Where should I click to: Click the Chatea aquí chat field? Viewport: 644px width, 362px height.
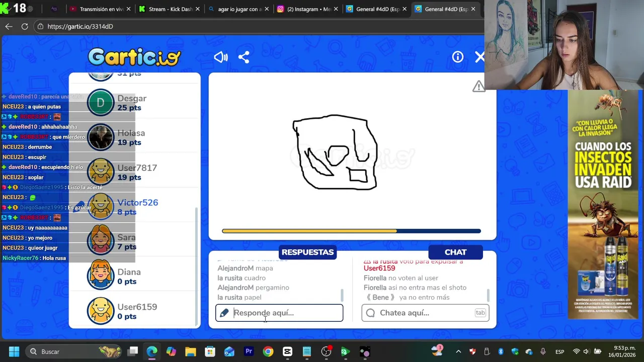425,313
